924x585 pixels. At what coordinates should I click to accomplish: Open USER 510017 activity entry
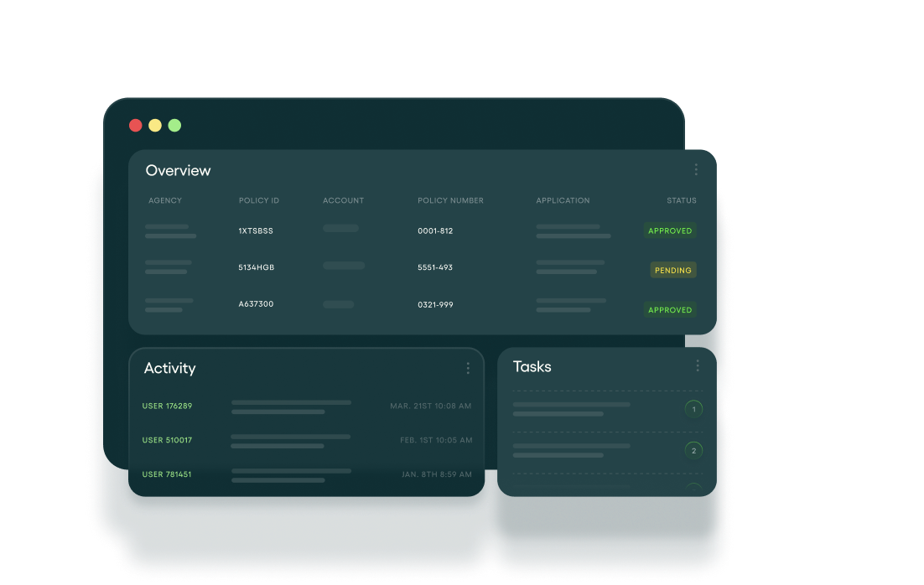point(168,440)
